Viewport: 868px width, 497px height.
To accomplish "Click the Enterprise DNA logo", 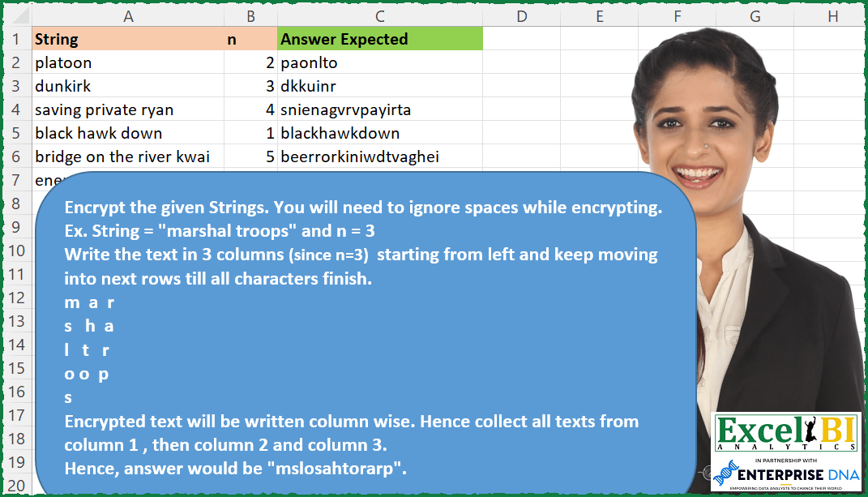I will 786,473.
